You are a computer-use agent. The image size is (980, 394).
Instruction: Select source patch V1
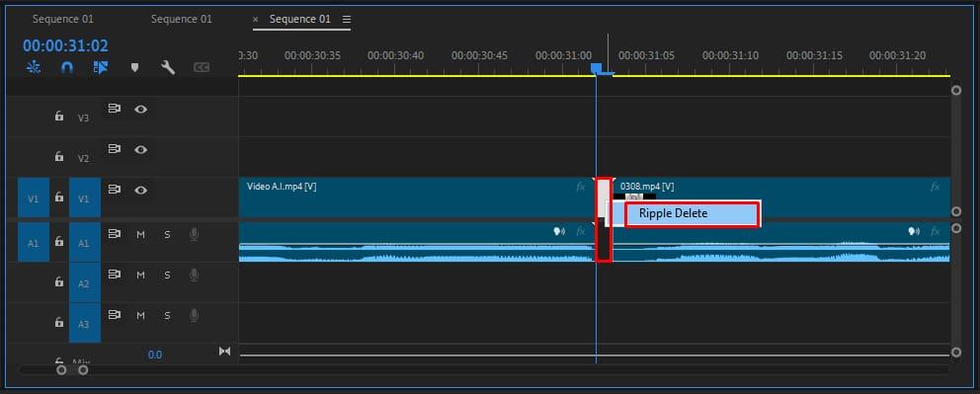coord(34,197)
